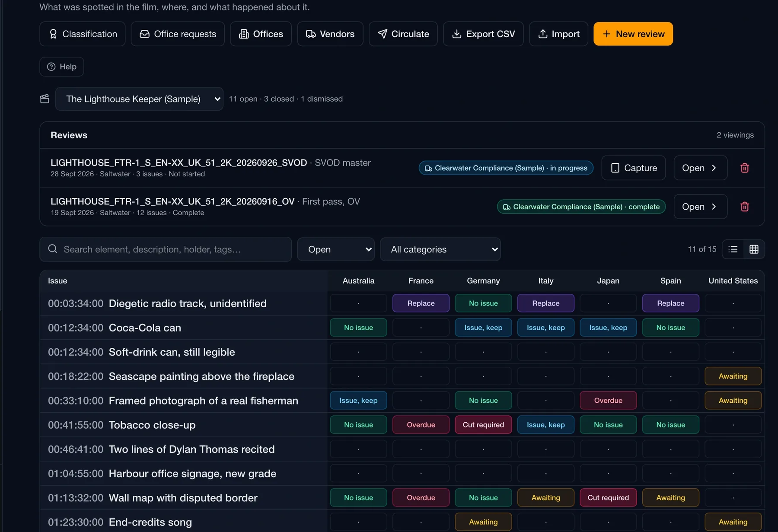Image resolution: width=778 pixels, height=532 pixels.
Task: Export issues via Export CSV
Action: [483, 34]
